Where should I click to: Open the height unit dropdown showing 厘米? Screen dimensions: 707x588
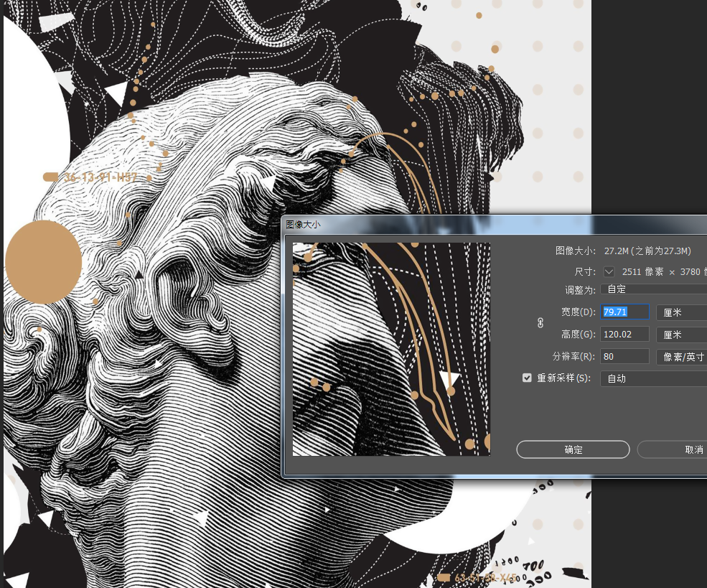pos(682,335)
